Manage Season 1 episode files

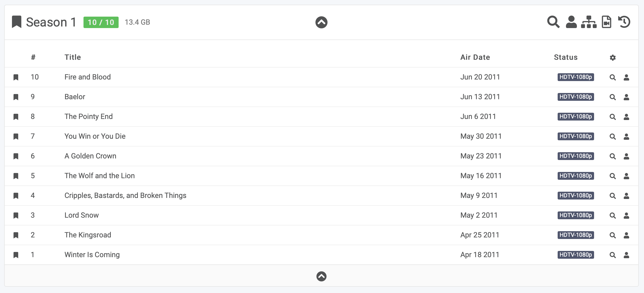[607, 22]
